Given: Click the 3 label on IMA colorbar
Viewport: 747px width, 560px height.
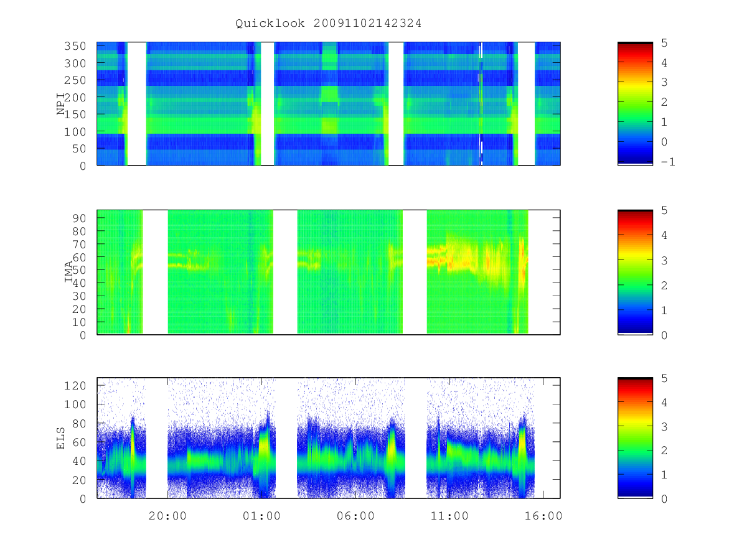Looking at the screenshot, I should [664, 260].
